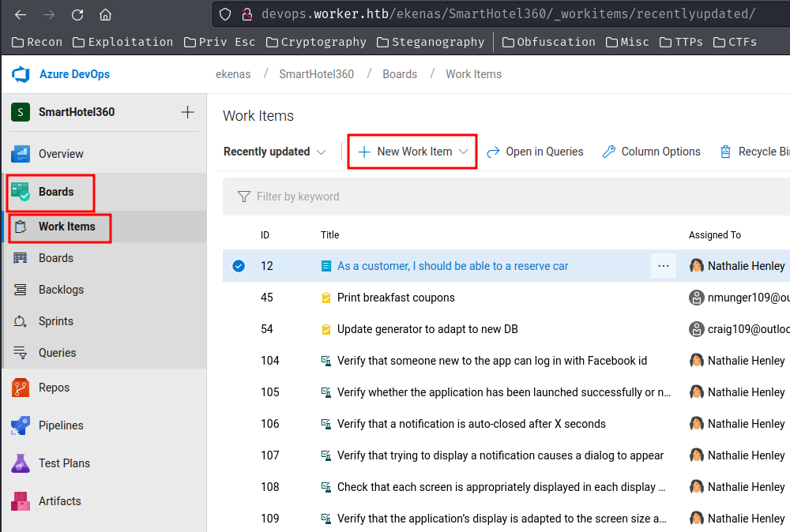Open the browser home icon
Screen dimensions: 790x532
pos(105,14)
